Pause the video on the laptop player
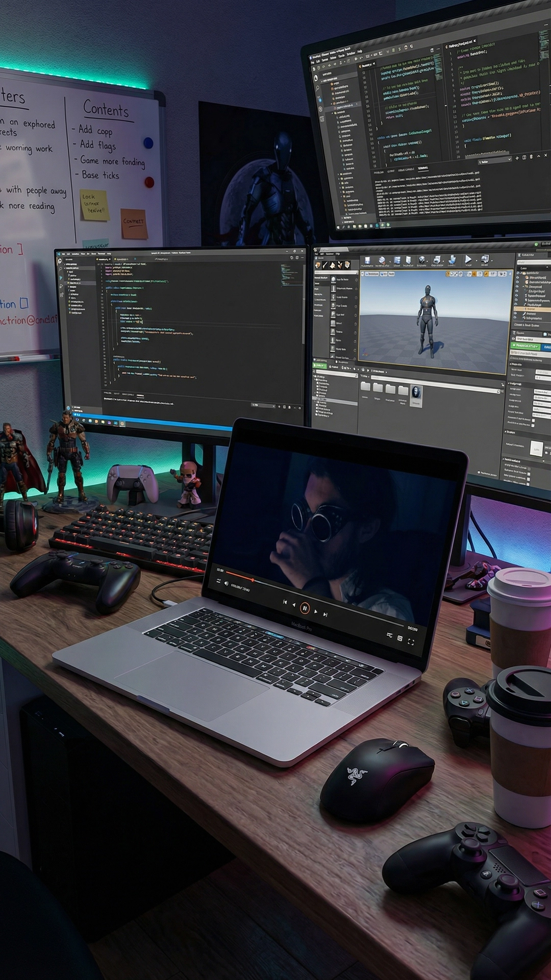Viewport: 551px width, 980px height. (305, 607)
